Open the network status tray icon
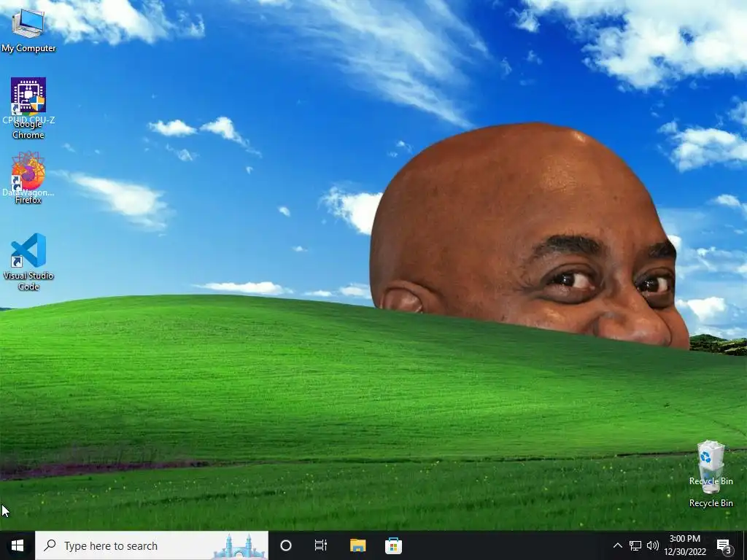 [x=635, y=545]
